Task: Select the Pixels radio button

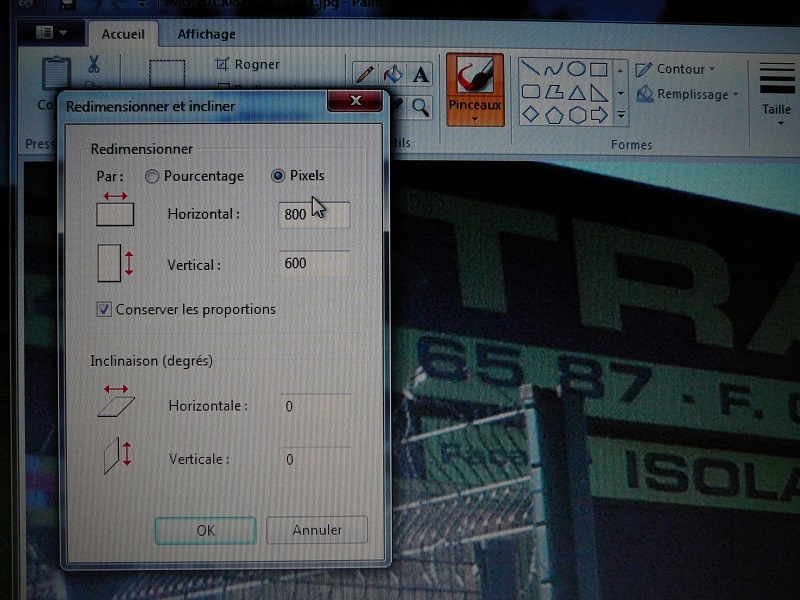Action: [x=278, y=176]
